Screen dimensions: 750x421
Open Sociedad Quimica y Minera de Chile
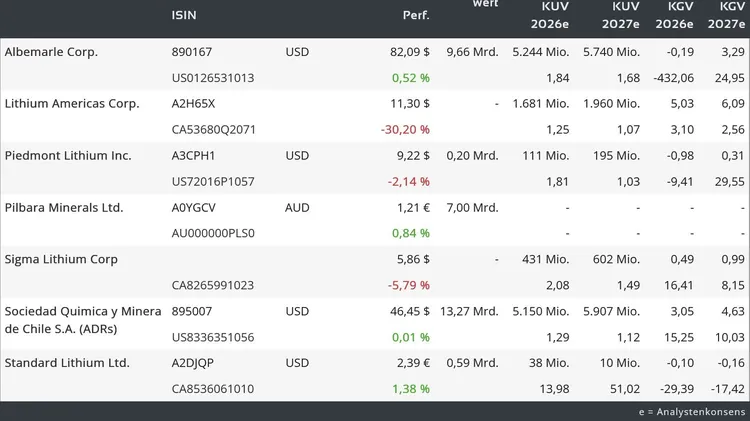(83, 320)
